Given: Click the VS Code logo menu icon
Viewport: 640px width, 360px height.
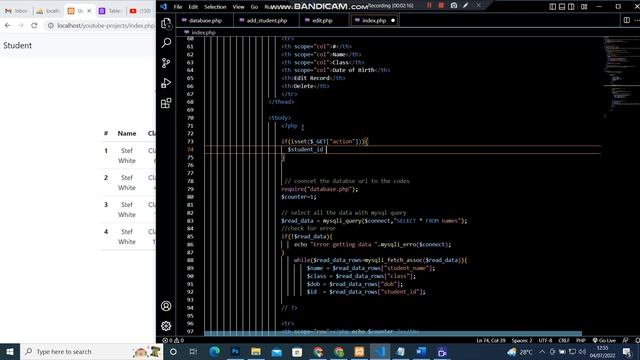Looking at the screenshot, I should coord(164,7).
